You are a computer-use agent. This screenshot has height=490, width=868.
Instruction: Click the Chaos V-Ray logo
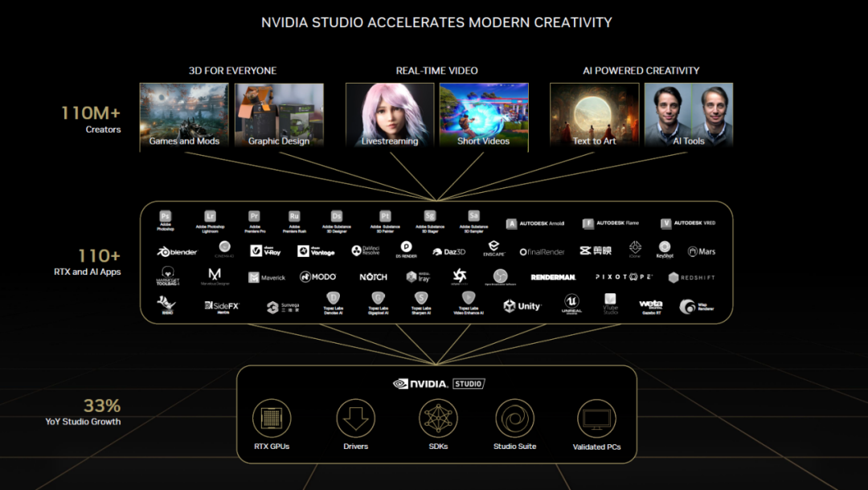tap(265, 251)
